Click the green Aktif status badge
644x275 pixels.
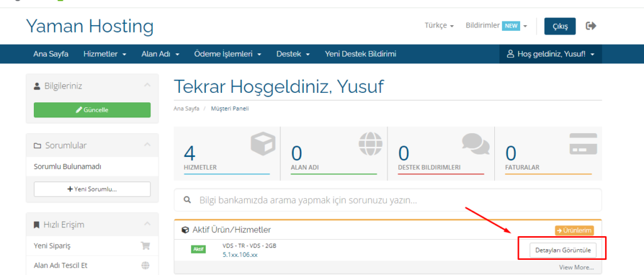[x=198, y=250]
